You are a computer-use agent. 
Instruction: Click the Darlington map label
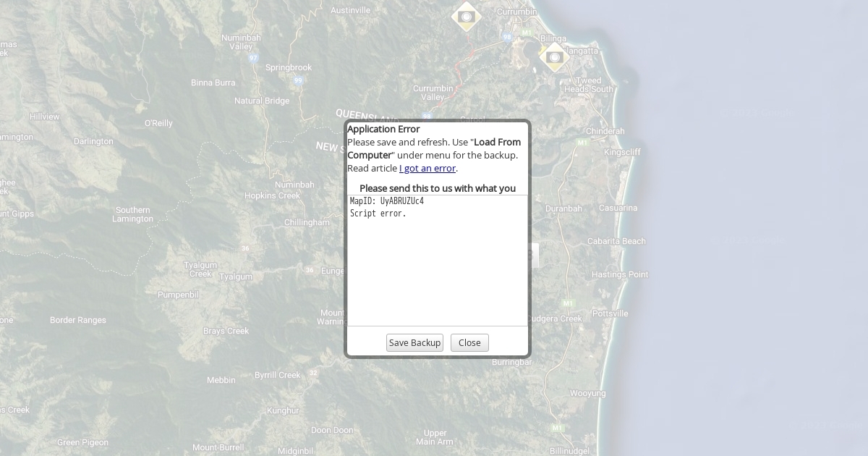click(x=93, y=141)
